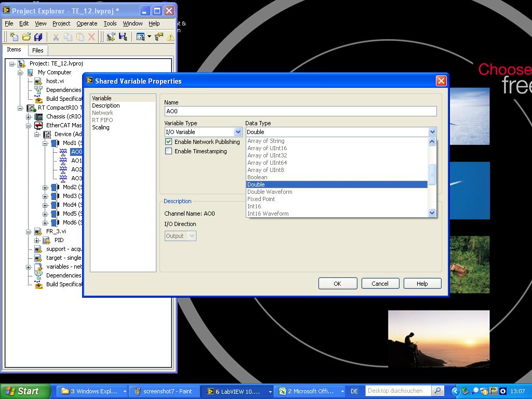Expand the Mod3 tree node
This screenshot has width=532, height=399.
coord(46,196)
